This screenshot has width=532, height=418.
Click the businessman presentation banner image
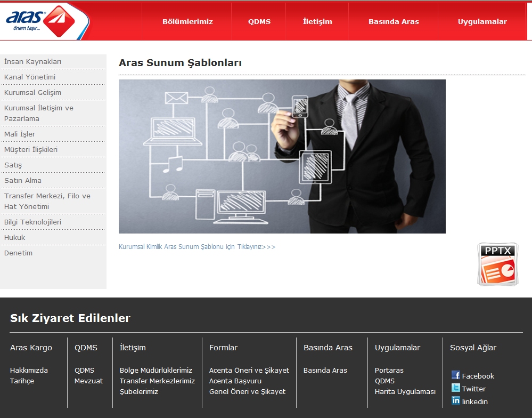click(x=282, y=157)
